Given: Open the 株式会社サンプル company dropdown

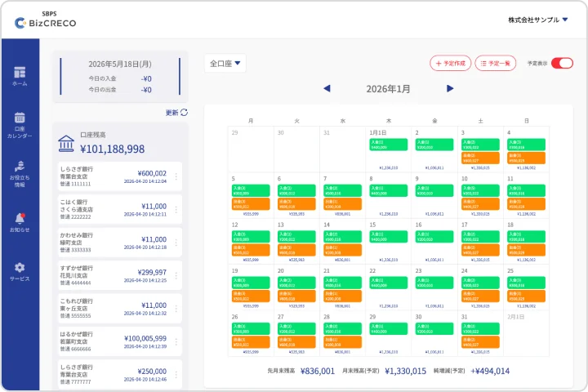Looking at the screenshot, I should pyautogui.click(x=538, y=20).
